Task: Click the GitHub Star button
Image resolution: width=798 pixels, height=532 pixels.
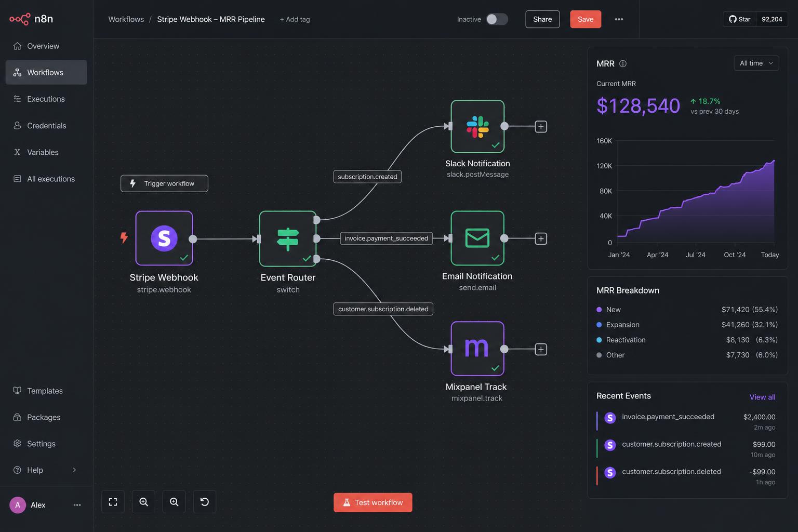Action: point(739,19)
